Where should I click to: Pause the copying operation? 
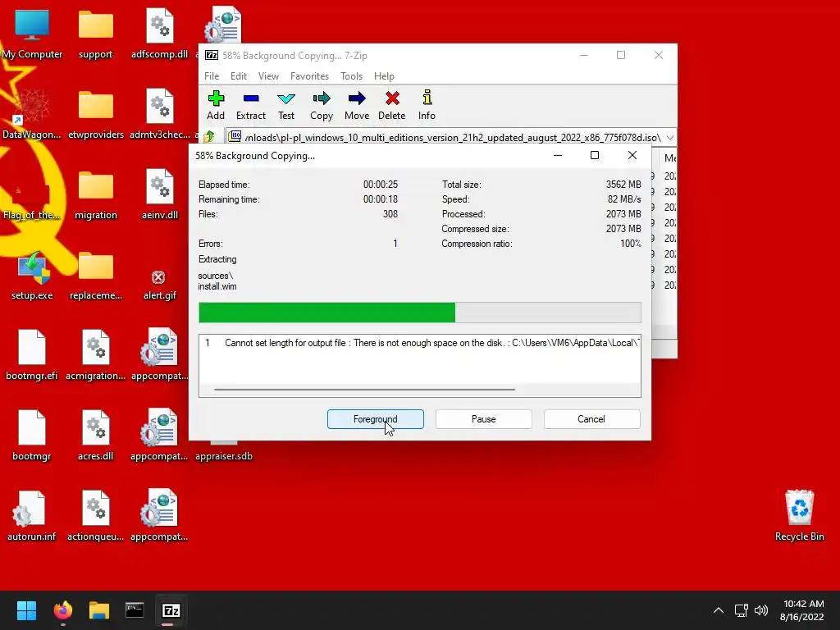(x=484, y=419)
